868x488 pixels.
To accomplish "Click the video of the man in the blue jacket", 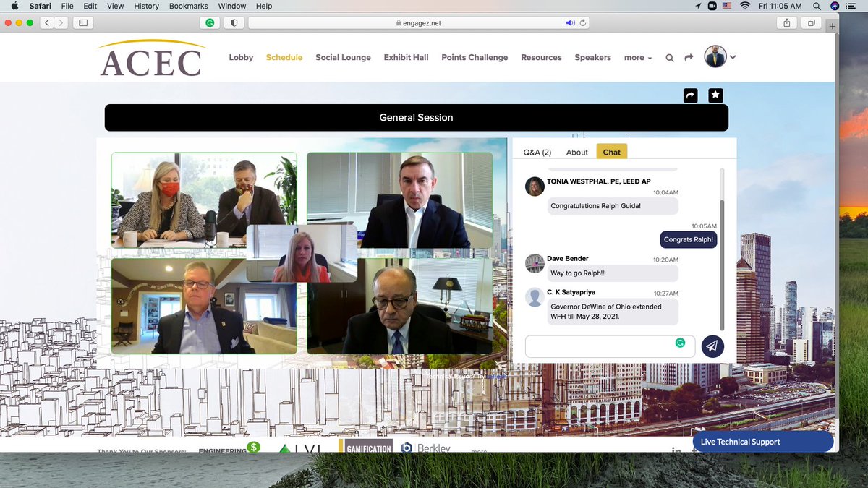I will click(400, 200).
